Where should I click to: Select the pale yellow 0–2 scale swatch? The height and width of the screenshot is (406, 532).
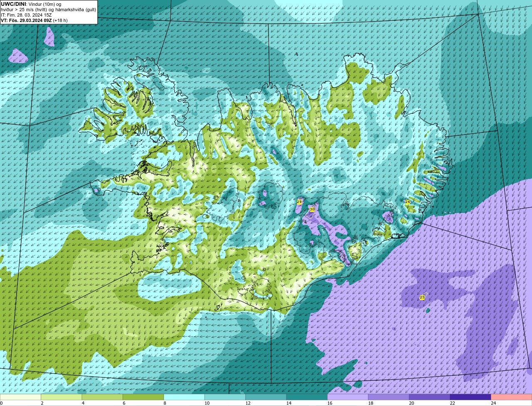(21, 397)
